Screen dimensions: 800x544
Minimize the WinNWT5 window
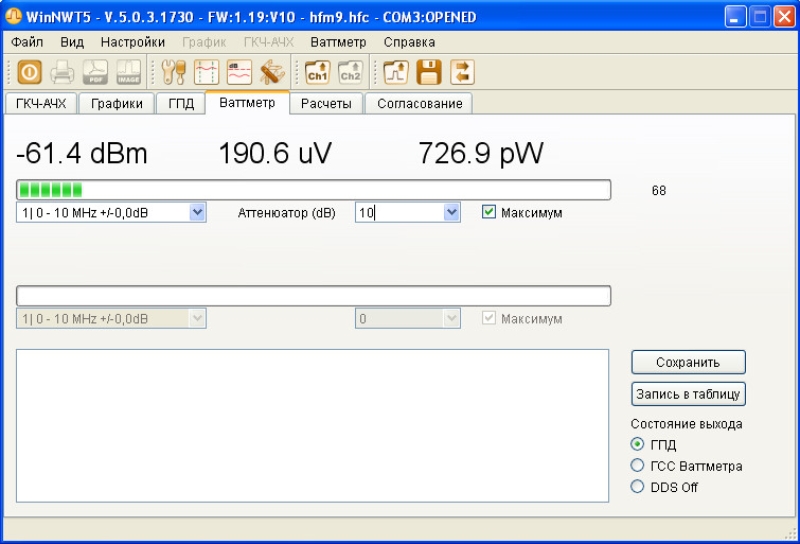coord(735,17)
